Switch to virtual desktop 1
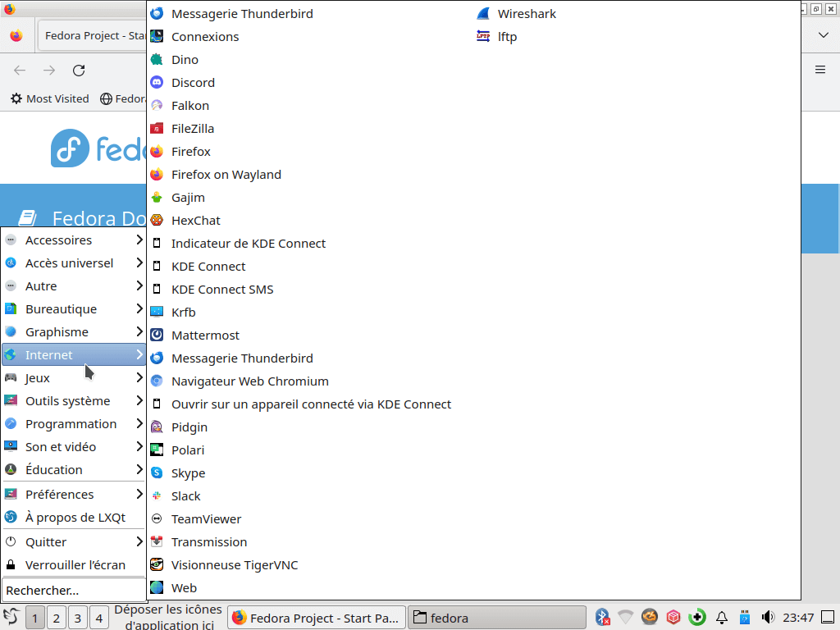Image resolution: width=840 pixels, height=630 pixels. [x=34, y=619]
